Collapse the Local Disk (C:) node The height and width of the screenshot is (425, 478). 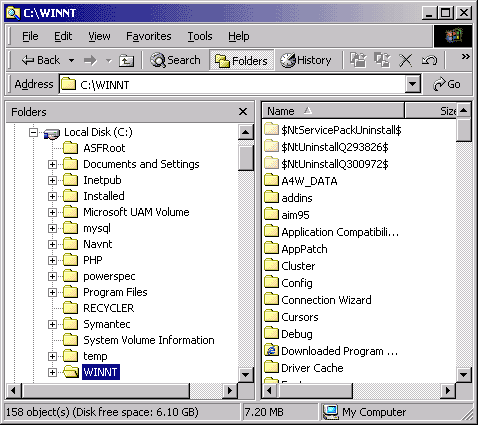point(33,132)
